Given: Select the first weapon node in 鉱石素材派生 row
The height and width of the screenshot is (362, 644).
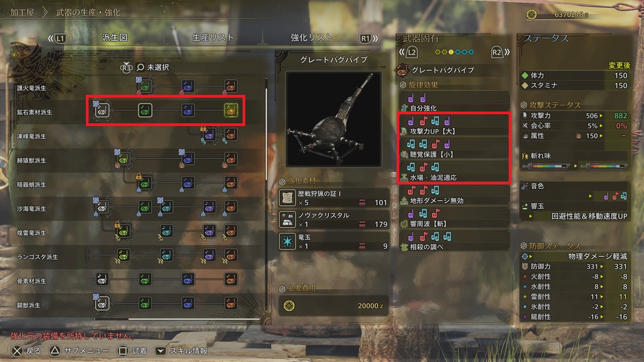Looking at the screenshot, I should (102, 110).
